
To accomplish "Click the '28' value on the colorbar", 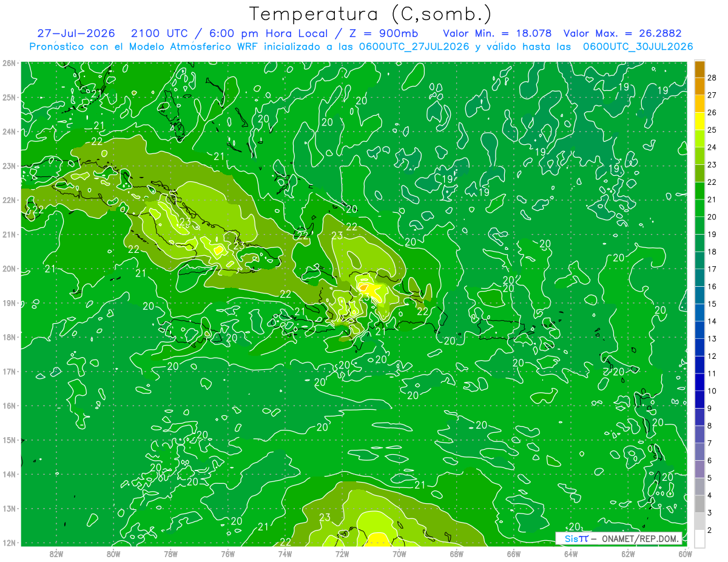I will pyautogui.click(x=712, y=77).
